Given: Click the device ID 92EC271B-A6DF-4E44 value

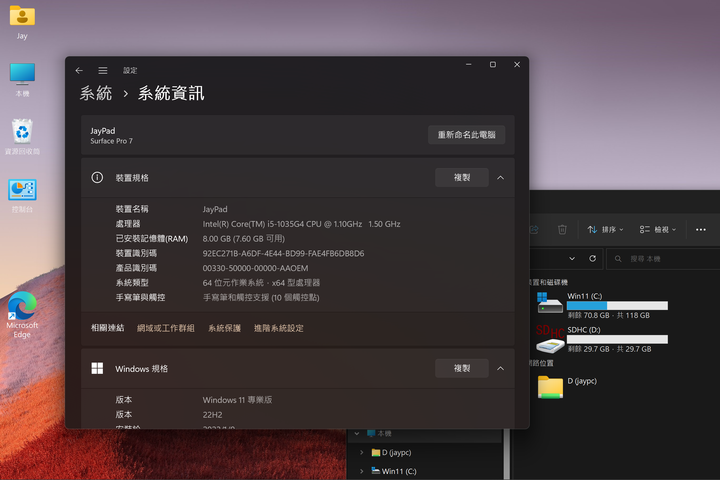Looking at the screenshot, I should [x=283, y=253].
